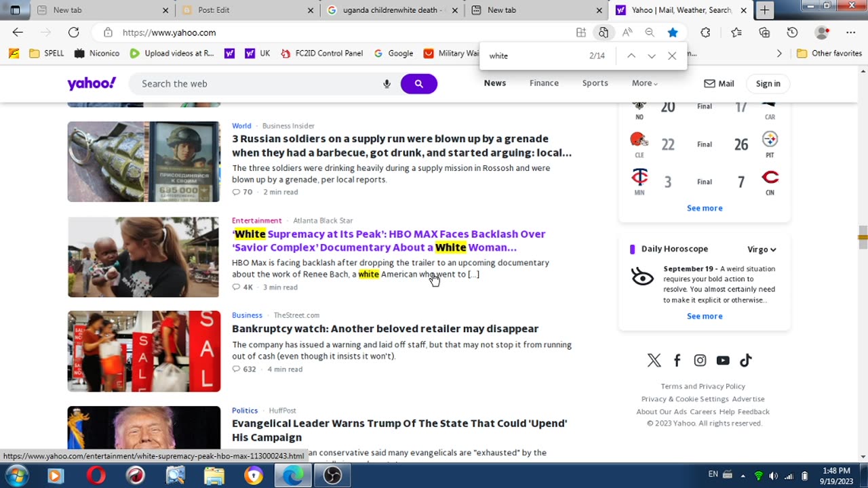Open the SPELL bookmarks folder
The height and width of the screenshot is (488, 868).
[47, 53]
